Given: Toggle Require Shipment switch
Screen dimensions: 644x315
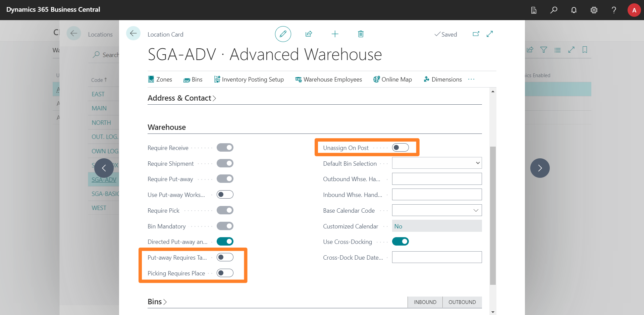Looking at the screenshot, I should pyautogui.click(x=225, y=163).
